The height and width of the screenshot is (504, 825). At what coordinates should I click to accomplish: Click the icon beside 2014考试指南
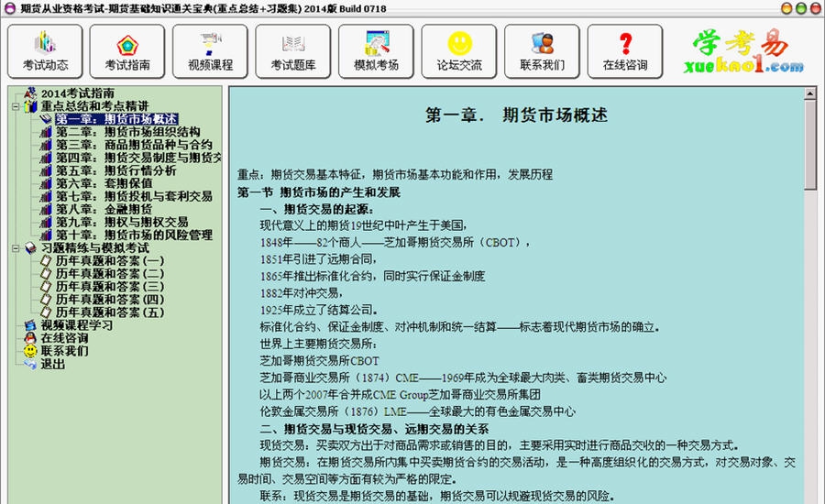[x=30, y=93]
